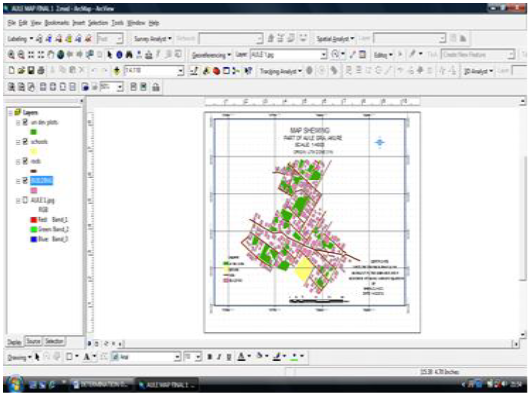Click the pink buildings symbol swatch

coord(34,190)
